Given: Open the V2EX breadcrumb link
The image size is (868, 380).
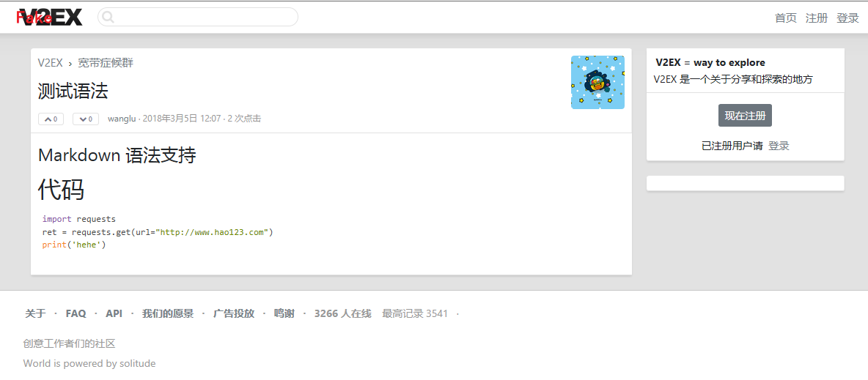Looking at the screenshot, I should coord(51,63).
